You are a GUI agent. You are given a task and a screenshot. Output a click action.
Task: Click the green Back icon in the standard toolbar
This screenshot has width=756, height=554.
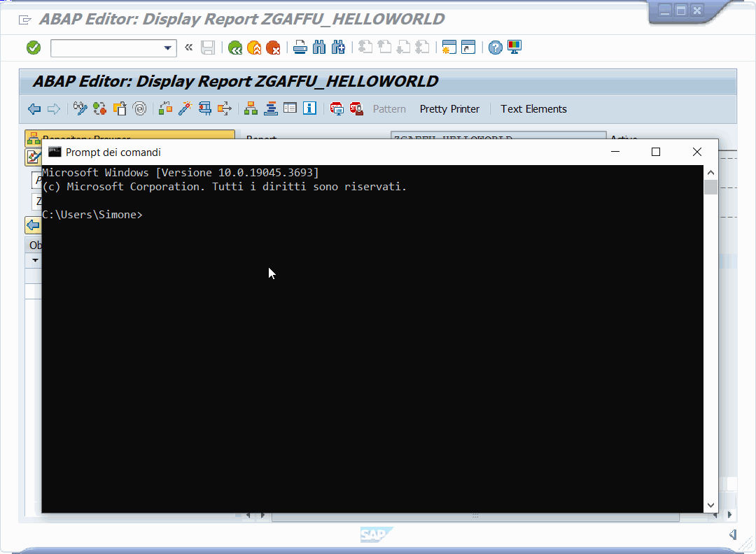[235, 48]
